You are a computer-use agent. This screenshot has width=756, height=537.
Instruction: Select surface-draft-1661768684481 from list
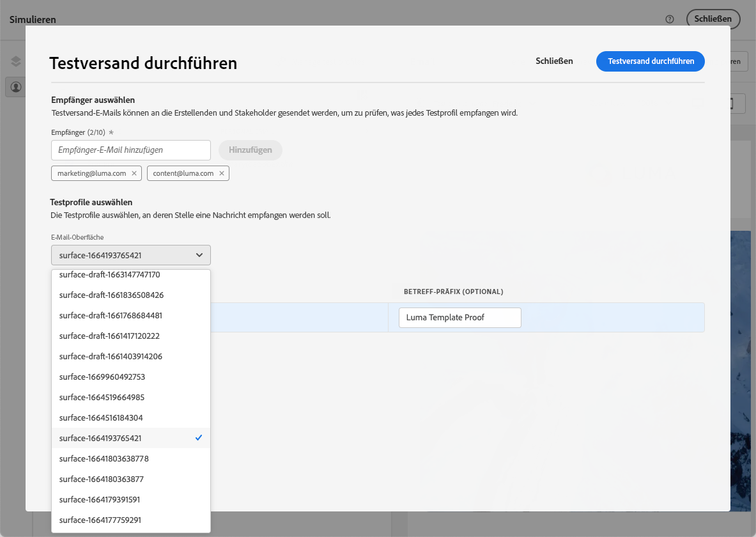click(x=131, y=316)
